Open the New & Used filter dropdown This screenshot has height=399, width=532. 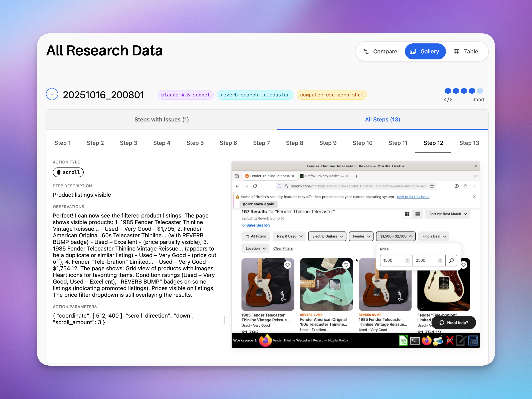point(289,236)
